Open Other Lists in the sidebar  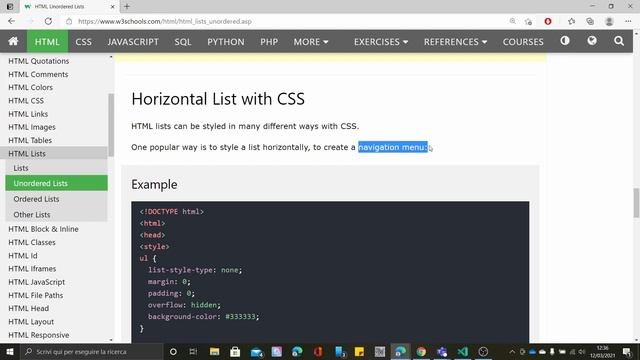point(56,214)
